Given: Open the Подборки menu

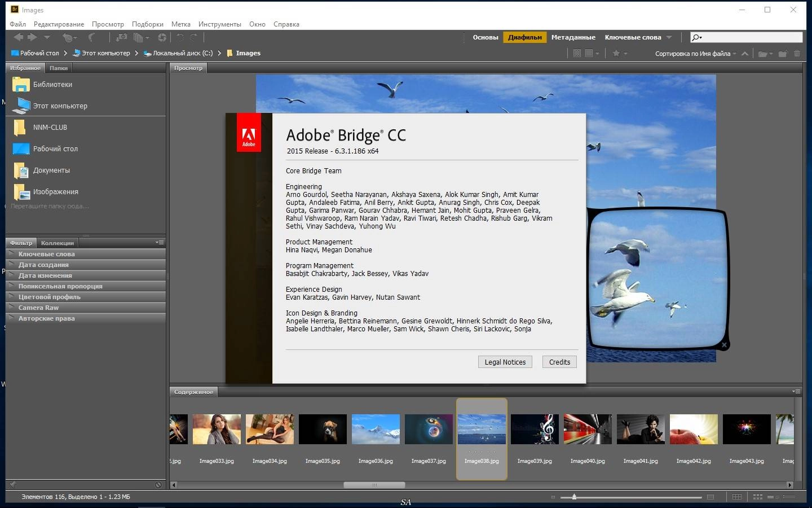Looking at the screenshot, I should coord(148,24).
